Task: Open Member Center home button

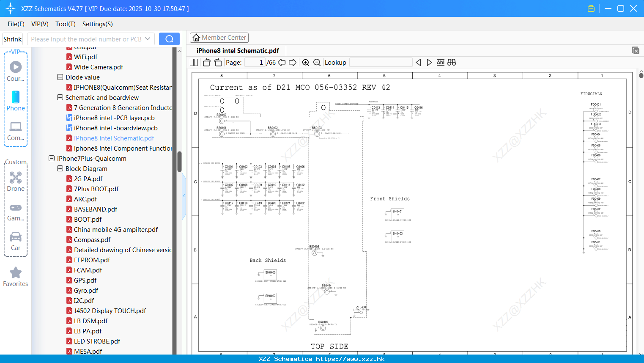Action: coord(219,38)
